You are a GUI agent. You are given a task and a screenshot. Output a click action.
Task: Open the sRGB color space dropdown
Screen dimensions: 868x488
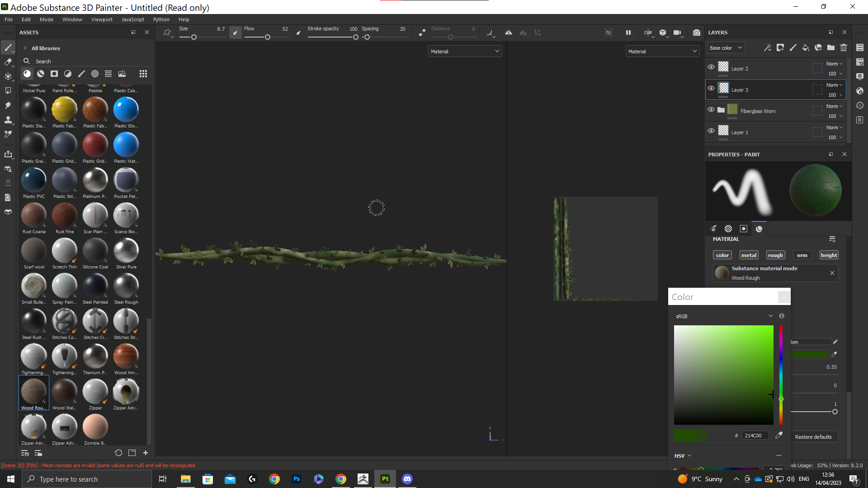(x=724, y=316)
